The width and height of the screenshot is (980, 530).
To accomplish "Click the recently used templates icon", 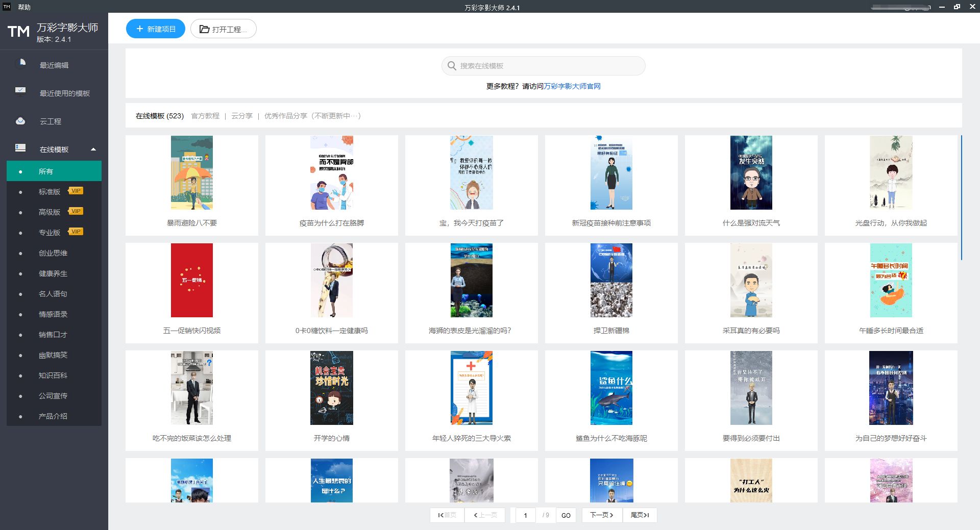I will [20, 91].
